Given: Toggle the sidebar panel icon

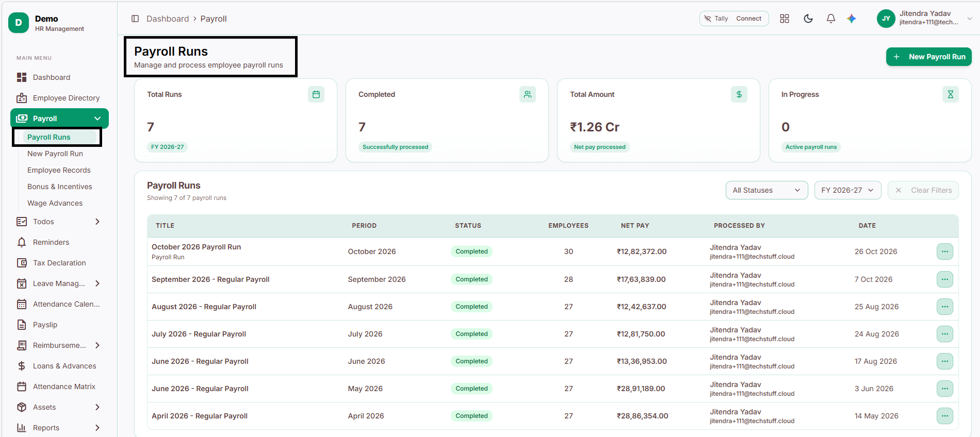Looking at the screenshot, I should coord(135,19).
